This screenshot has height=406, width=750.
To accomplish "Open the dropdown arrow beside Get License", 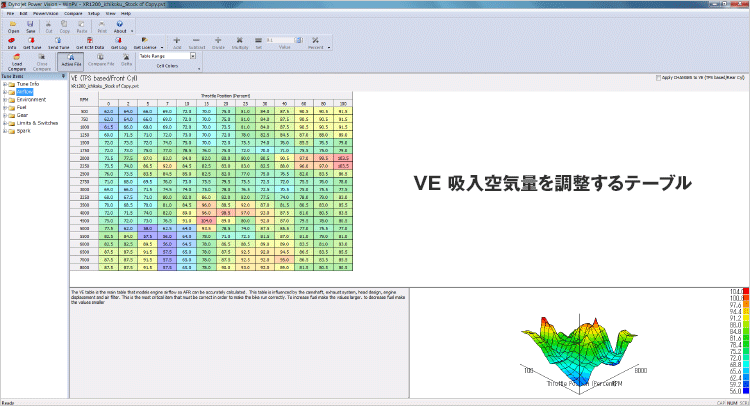I will (x=162, y=47).
